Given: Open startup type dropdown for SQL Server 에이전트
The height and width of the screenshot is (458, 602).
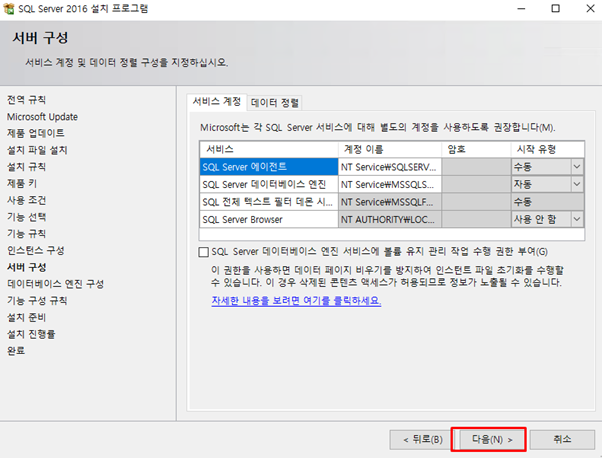Looking at the screenshot, I should tap(577, 167).
